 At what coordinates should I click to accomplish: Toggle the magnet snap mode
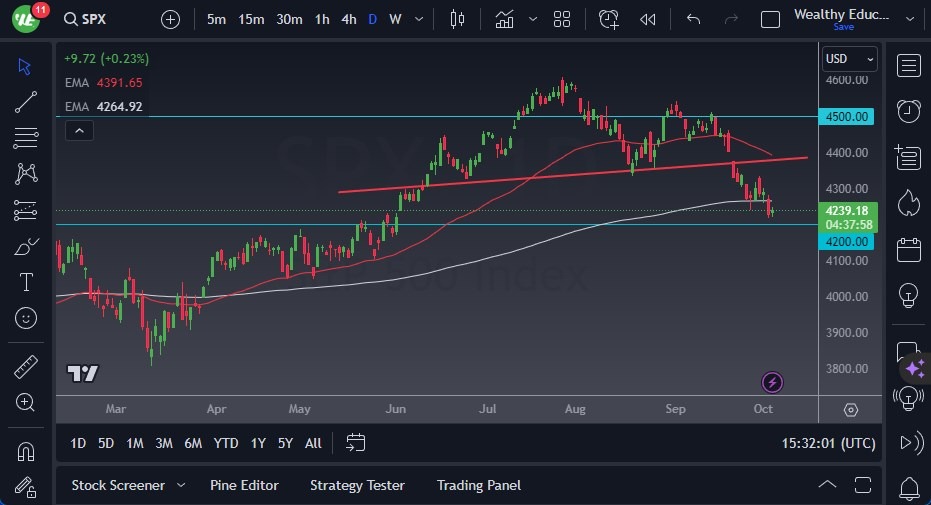27,451
